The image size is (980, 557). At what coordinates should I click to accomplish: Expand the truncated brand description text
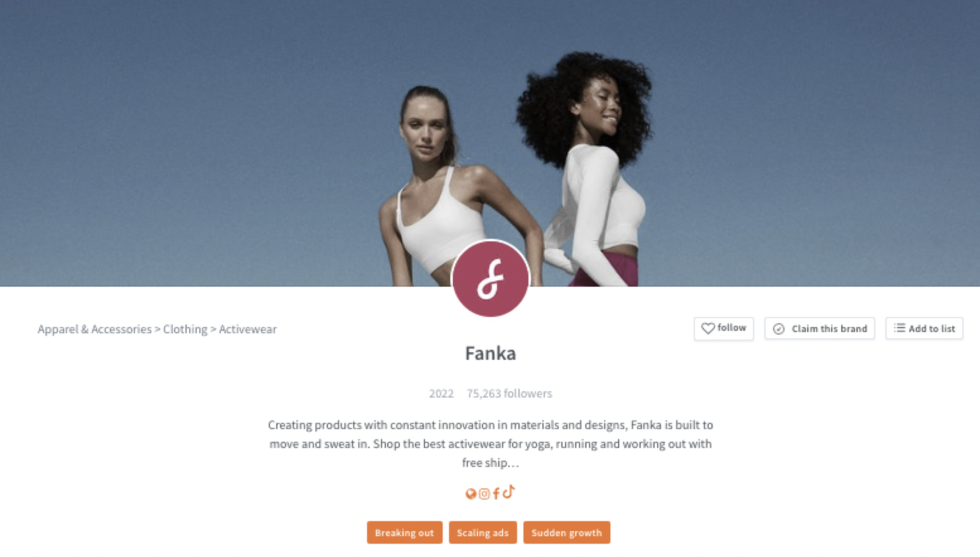tap(491, 444)
